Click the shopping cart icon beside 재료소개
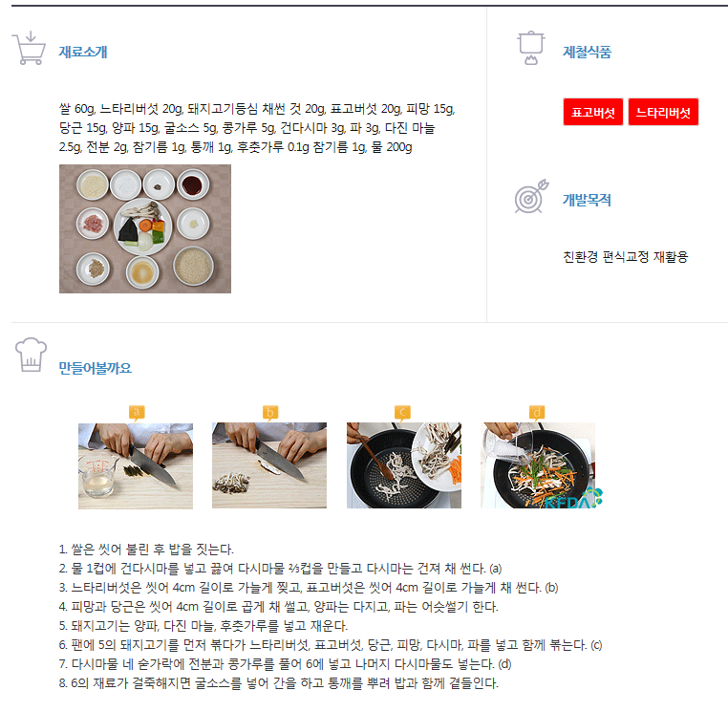 point(29,48)
